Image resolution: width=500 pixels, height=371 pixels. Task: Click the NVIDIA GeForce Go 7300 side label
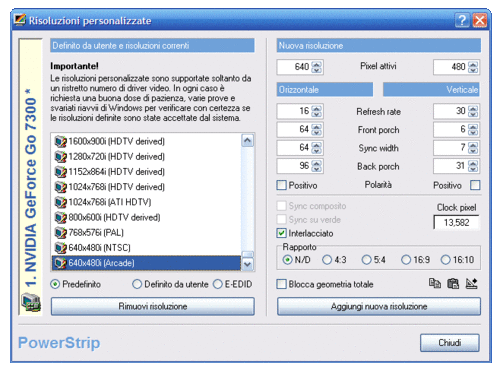pyautogui.click(x=30, y=188)
